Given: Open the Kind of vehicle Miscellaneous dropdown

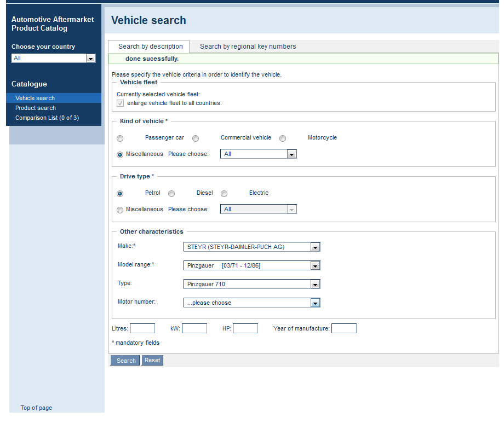Looking at the screenshot, I should (x=258, y=154).
